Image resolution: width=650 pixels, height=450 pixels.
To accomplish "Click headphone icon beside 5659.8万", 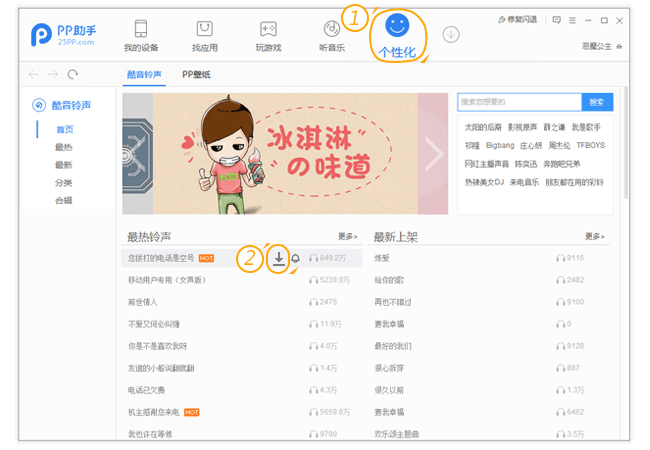I will click(x=313, y=412).
